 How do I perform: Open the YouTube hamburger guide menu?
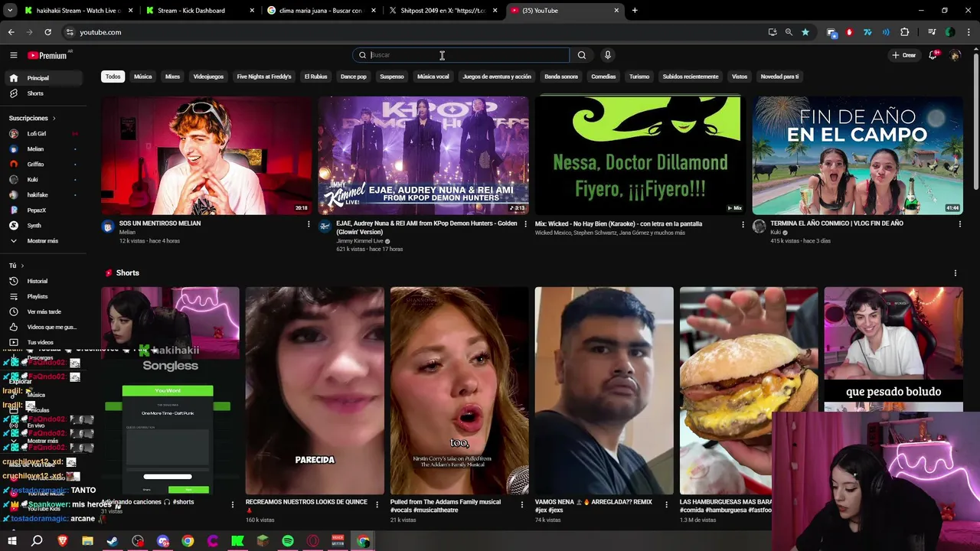13,55
